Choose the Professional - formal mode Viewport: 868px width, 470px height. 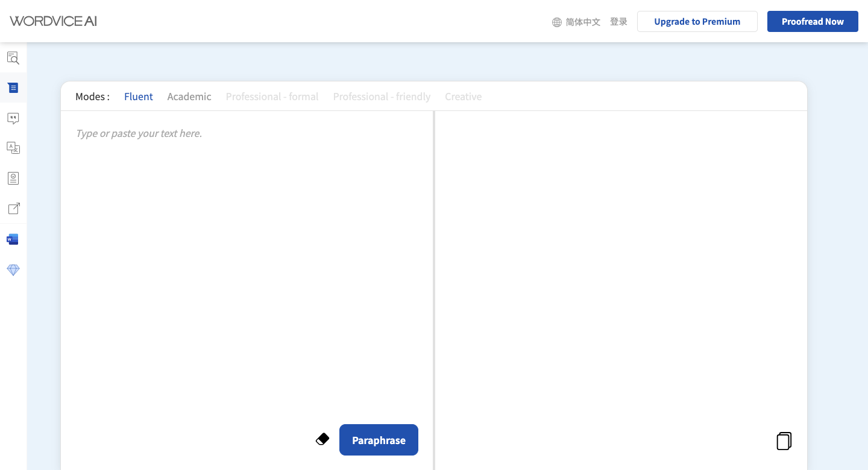tap(272, 97)
